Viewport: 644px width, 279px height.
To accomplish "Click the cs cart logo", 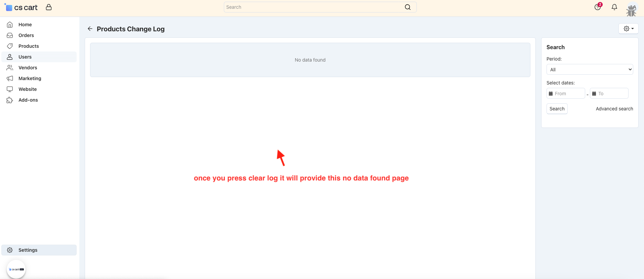I will pyautogui.click(x=21, y=7).
